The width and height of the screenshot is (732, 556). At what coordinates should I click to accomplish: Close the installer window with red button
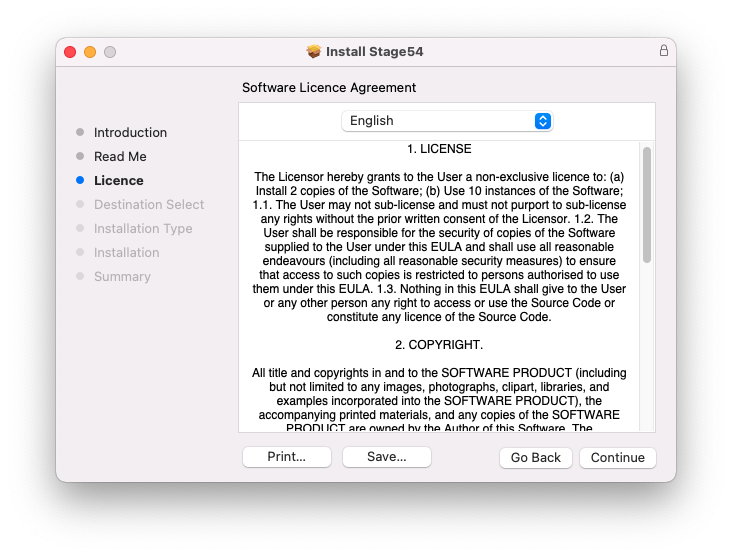(70, 52)
